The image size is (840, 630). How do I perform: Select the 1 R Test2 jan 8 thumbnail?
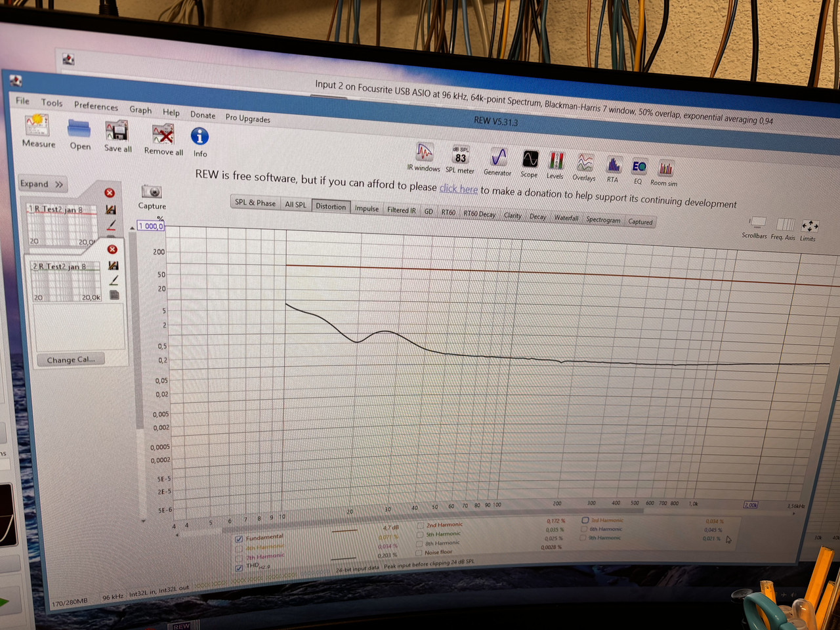[x=60, y=224]
